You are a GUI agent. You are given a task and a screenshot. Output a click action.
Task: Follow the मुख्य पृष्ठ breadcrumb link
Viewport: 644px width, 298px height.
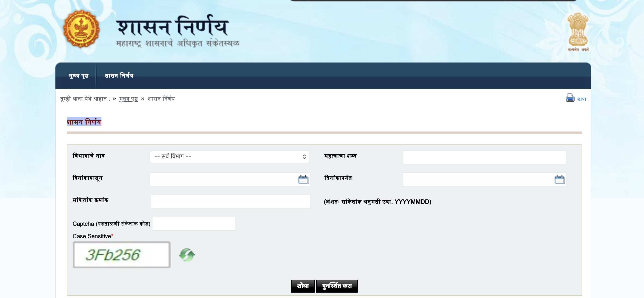coord(128,99)
